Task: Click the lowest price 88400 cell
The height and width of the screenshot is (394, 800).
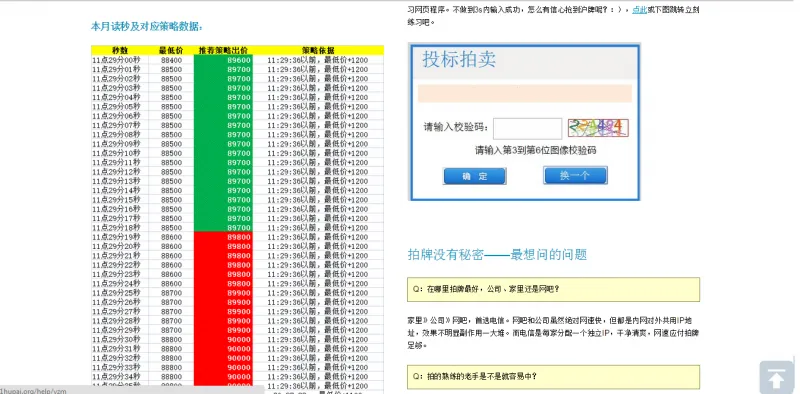Action: click(171, 60)
